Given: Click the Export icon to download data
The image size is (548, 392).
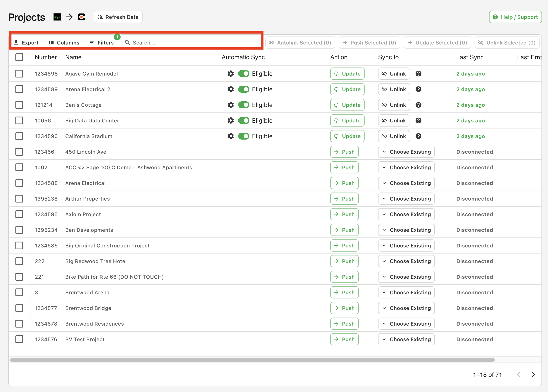Looking at the screenshot, I should 26,42.
